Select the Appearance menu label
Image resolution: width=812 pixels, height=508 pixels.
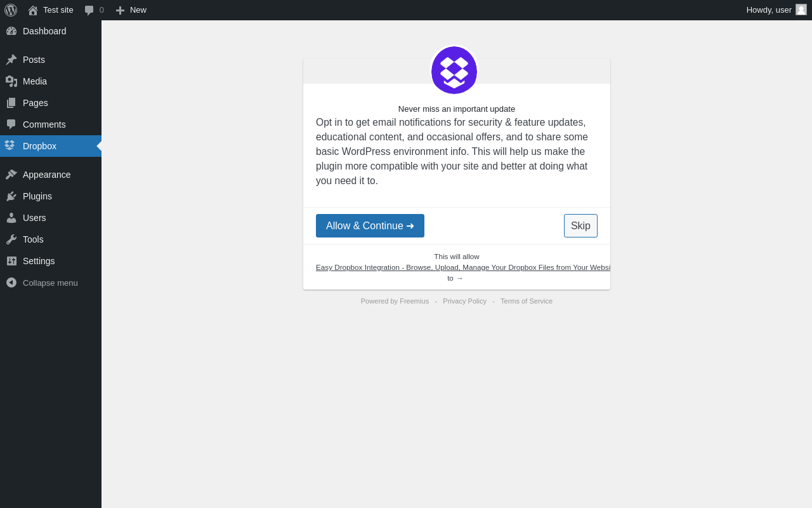[47, 175]
